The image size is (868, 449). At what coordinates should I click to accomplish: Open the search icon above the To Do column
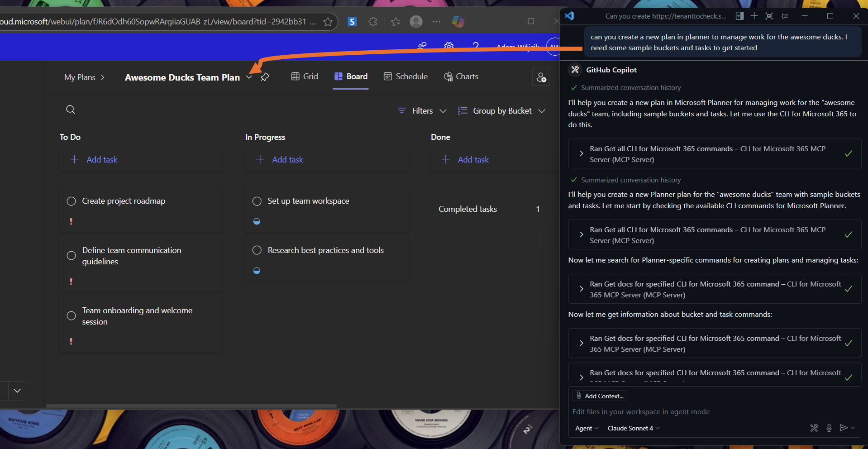pos(71,110)
